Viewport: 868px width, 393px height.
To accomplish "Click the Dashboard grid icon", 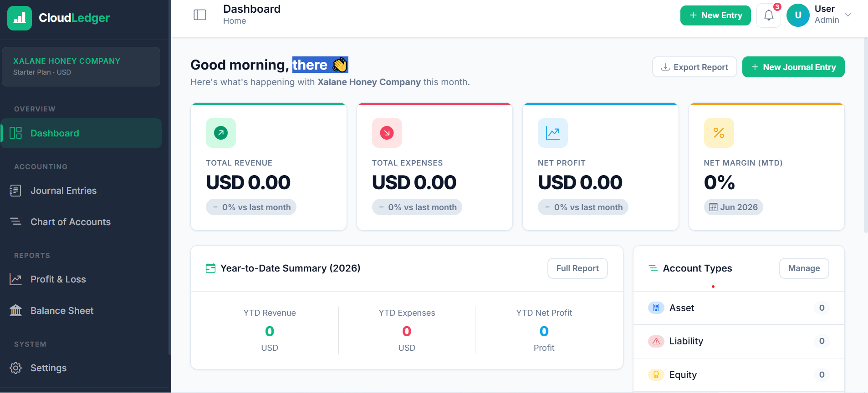I will (x=16, y=133).
